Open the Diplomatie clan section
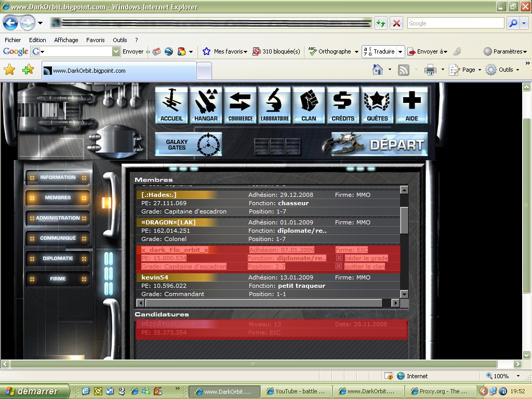Viewport: 532px width, 399px height. click(58, 259)
